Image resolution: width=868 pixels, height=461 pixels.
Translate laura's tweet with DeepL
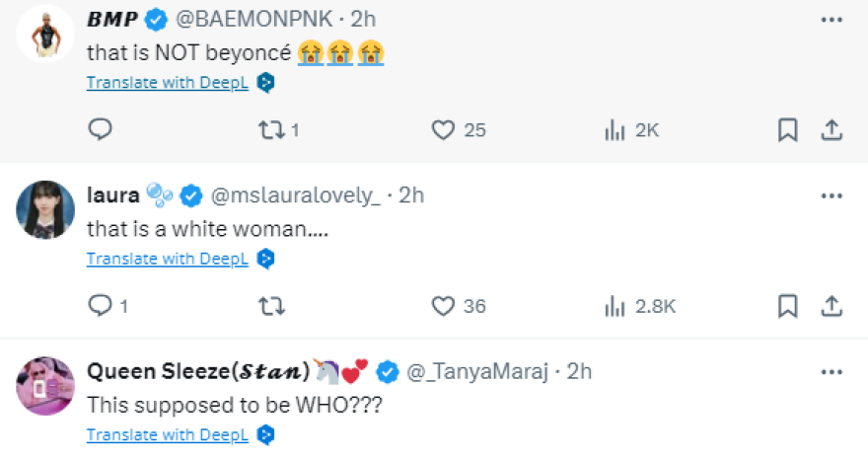[x=169, y=260]
